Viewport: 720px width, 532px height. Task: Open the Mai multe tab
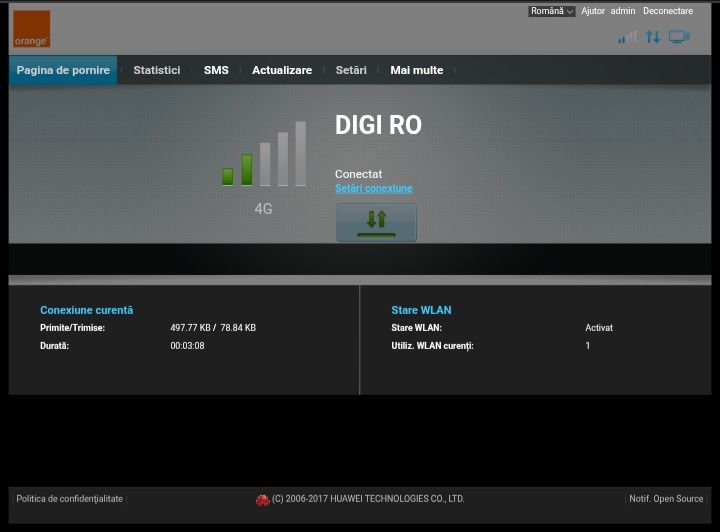pos(416,70)
